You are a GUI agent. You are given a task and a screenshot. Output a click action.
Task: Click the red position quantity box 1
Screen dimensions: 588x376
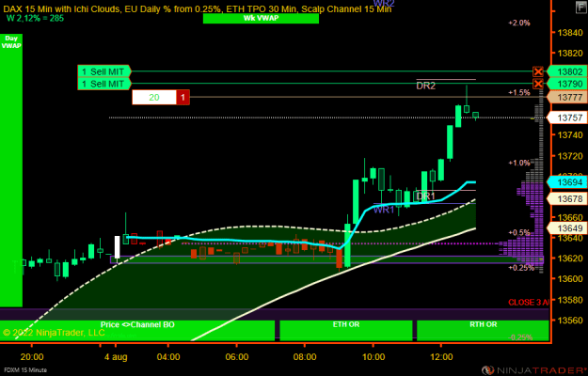183,98
